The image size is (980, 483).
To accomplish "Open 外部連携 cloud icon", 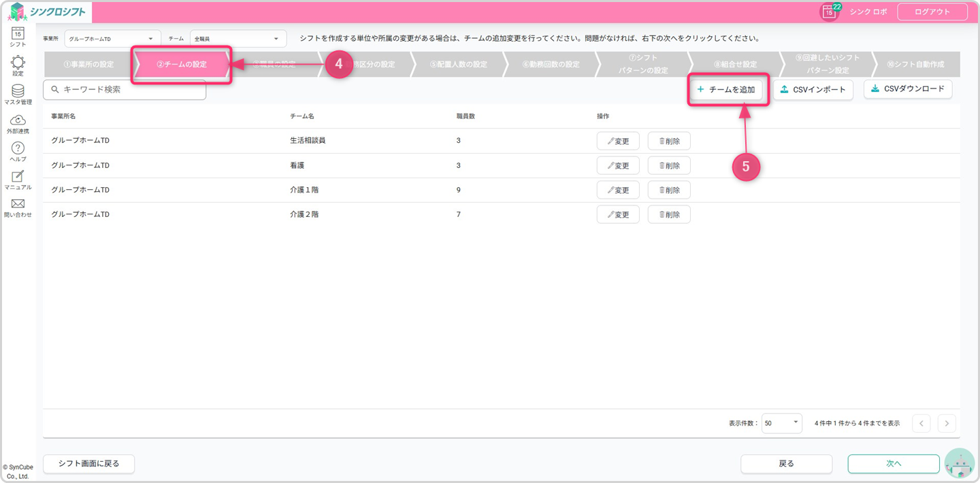I will coord(18,120).
